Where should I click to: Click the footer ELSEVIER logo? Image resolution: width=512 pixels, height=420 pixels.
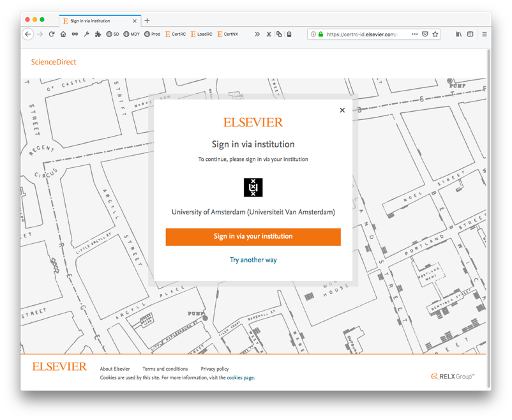[x=59, y=367]
